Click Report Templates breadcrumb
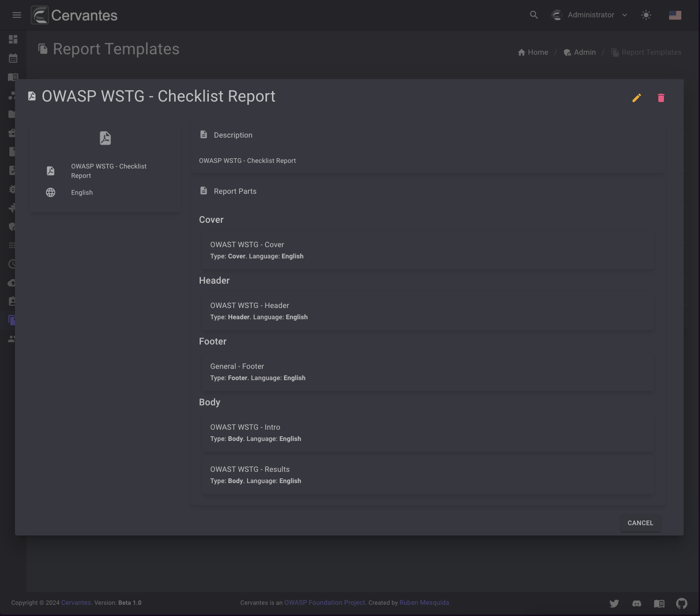700x616 pixels. (646, 52)
